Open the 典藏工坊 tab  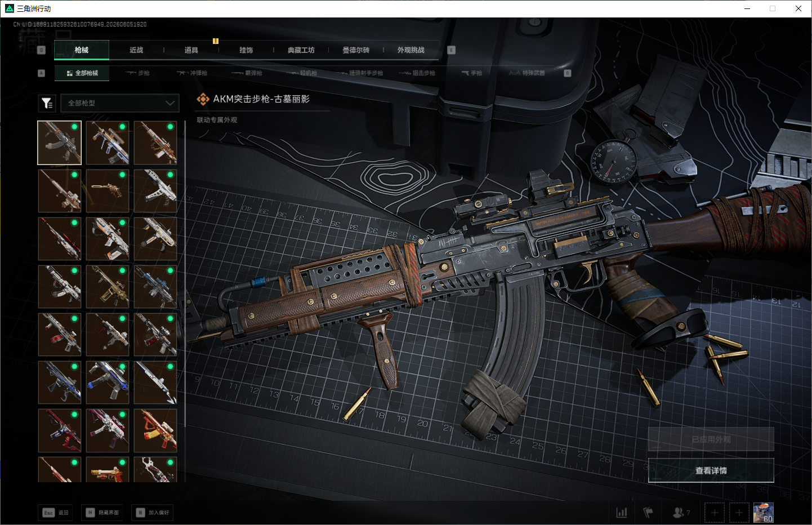(x=301, y=50)
